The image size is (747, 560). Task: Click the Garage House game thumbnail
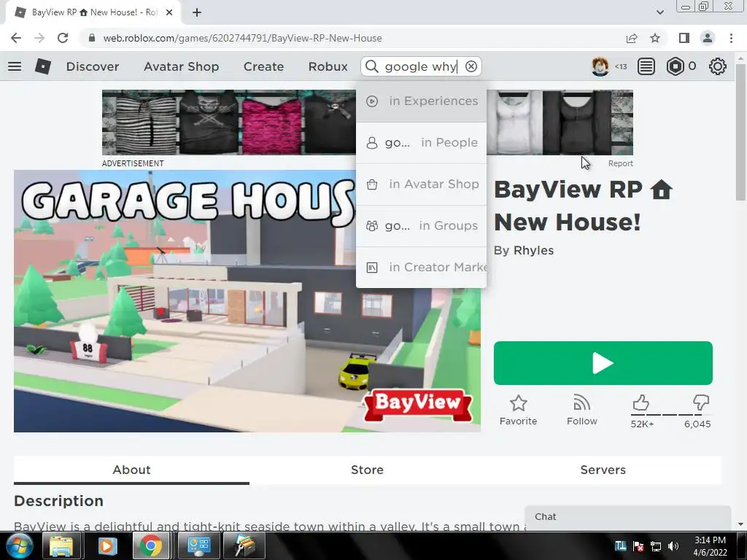point(247,301)
